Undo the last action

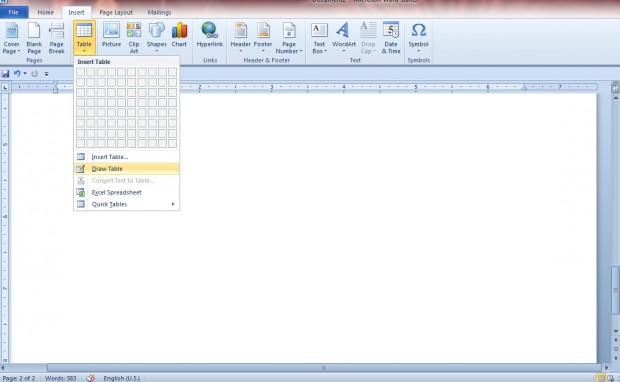point(17,74)
